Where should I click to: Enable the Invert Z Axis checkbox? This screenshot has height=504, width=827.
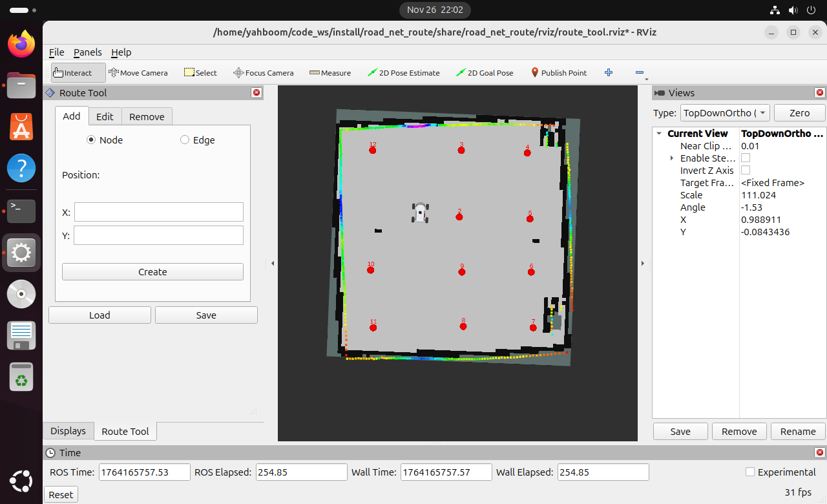[x=746, y=171]
